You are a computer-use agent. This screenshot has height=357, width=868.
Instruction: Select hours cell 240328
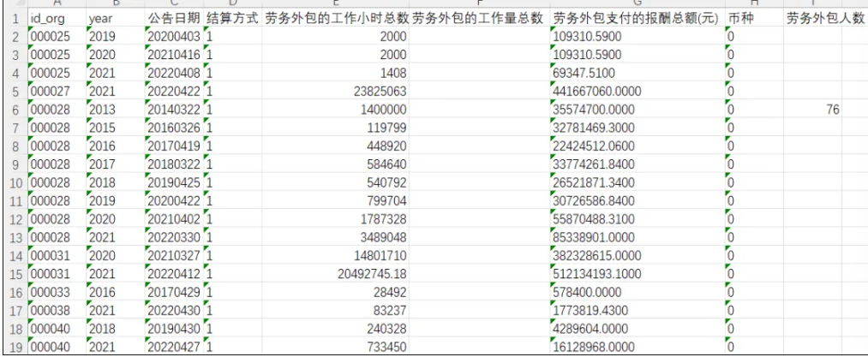[336, 329]
